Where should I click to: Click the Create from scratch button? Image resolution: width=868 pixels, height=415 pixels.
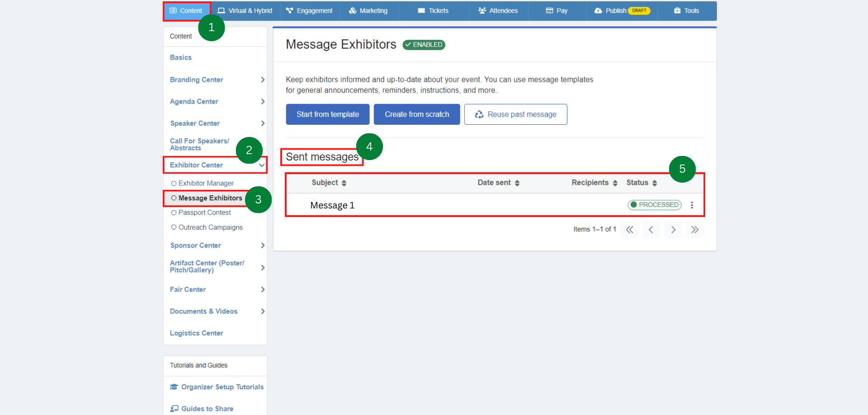[x=416, y=114]
